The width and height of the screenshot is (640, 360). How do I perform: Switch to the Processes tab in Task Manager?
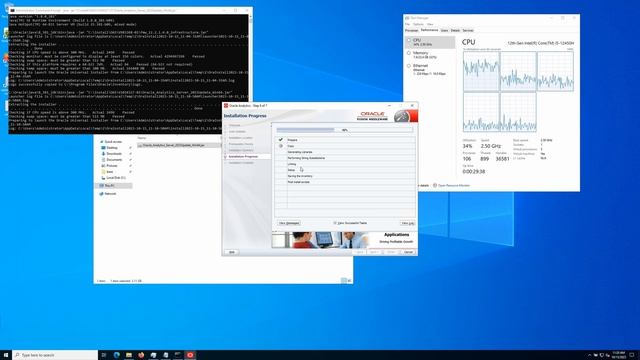click(411, 30)
